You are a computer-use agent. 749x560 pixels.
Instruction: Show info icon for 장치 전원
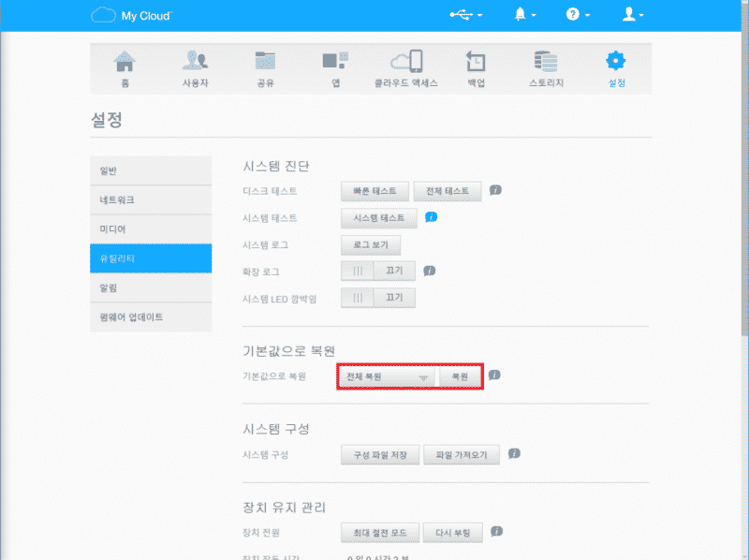(x=497, y=531)
